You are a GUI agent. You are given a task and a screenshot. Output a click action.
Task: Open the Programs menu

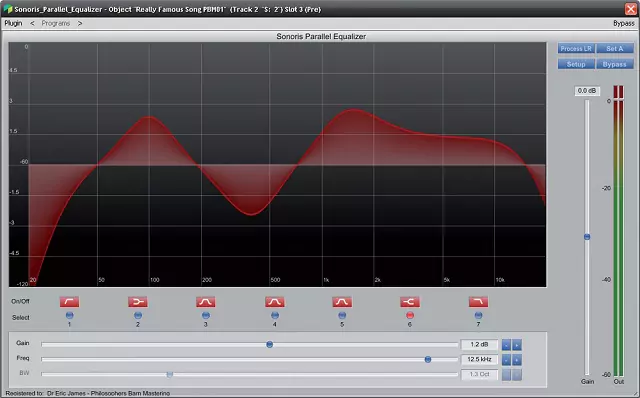(x=56, y=23)
